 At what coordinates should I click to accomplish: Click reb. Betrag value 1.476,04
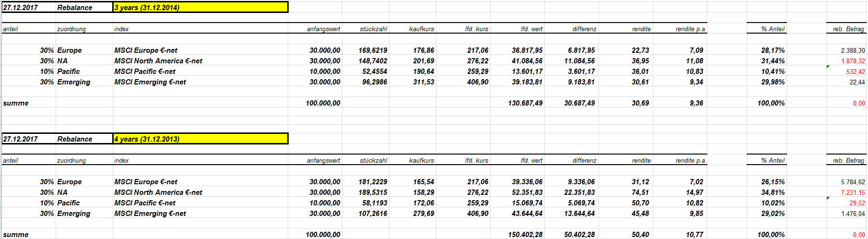(x=853, y=214)
